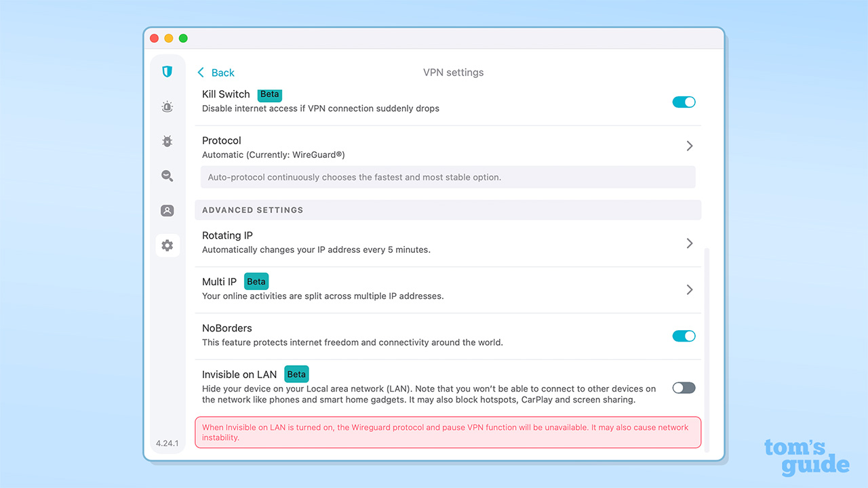The height and width of the screenshot is (488, 868).
Task: Expand the Protocol options
Action: tap(689, 145)
